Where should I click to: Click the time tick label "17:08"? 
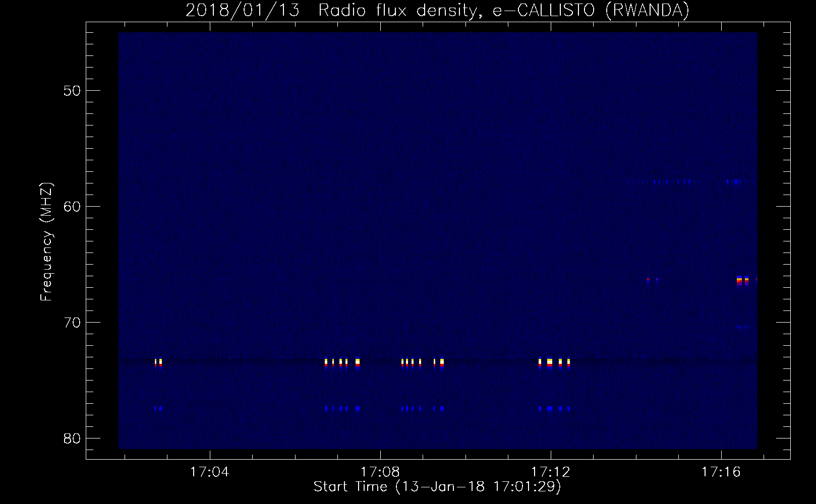coord(380,472)
